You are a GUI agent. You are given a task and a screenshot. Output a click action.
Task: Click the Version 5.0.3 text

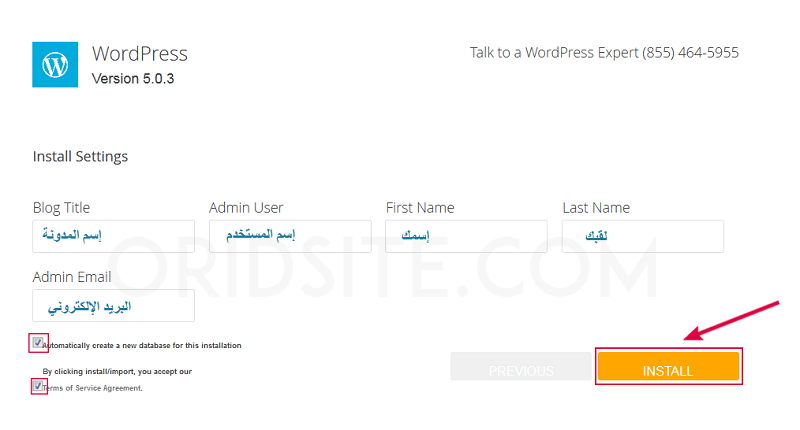coord(133,78)
